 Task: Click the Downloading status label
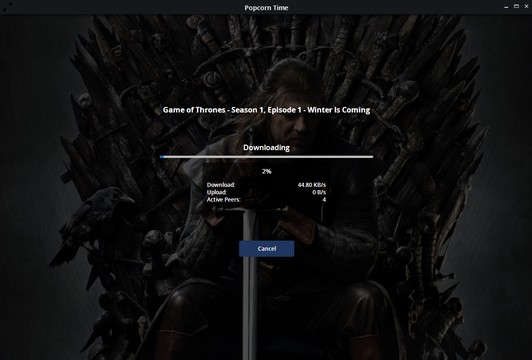click(x=266, y=148)
